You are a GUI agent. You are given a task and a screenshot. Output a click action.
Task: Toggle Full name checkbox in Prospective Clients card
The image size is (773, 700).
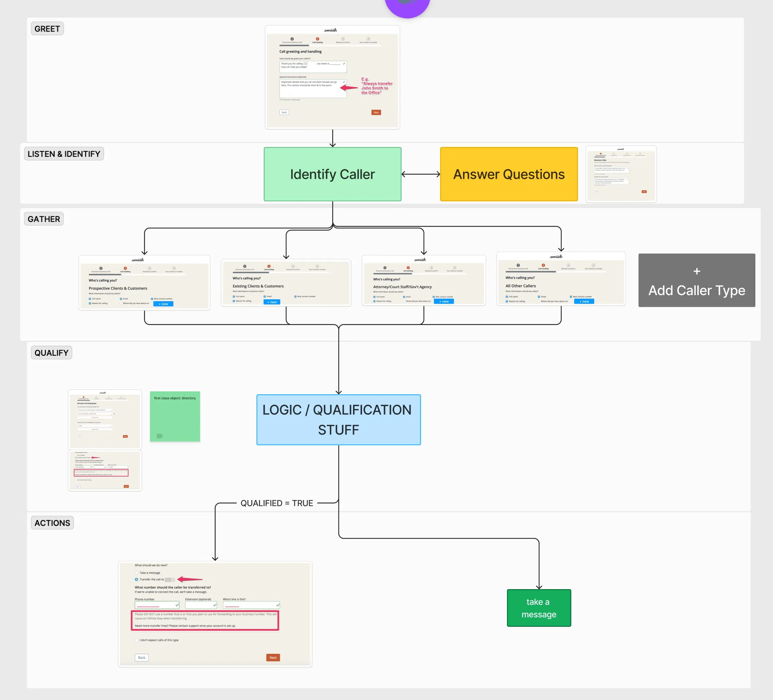(90, 299)
